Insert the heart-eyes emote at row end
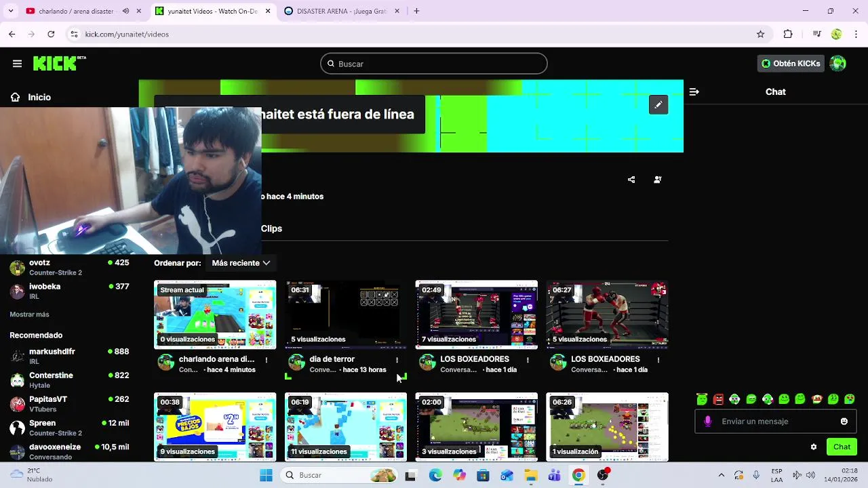The width and height of the screenshot is (868, 488). click(849, 399)
